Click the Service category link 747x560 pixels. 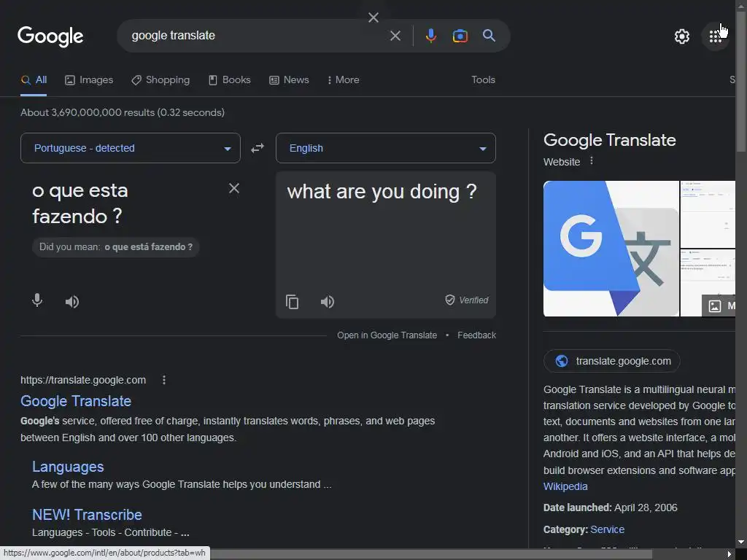click(608, 529)
